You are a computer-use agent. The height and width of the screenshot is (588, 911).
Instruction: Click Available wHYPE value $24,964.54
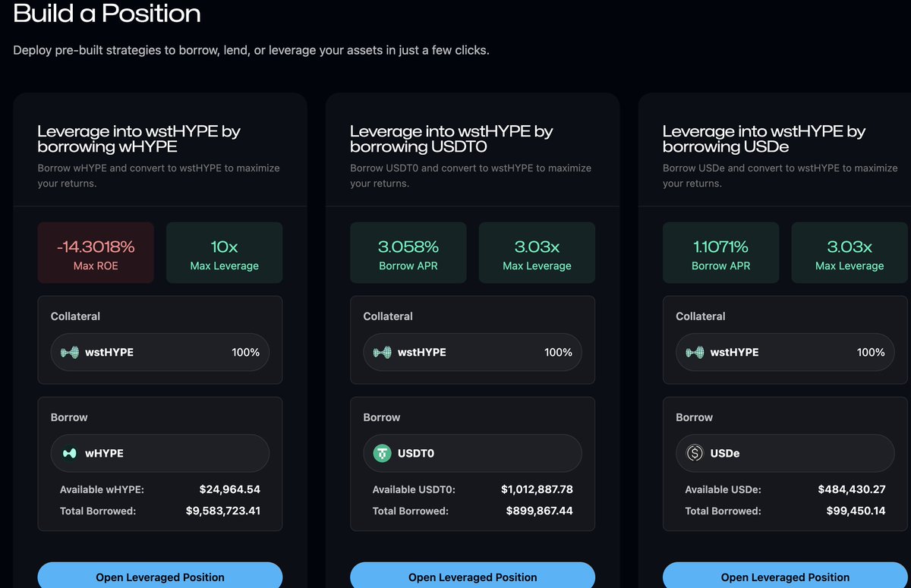[x=230, y=489]
